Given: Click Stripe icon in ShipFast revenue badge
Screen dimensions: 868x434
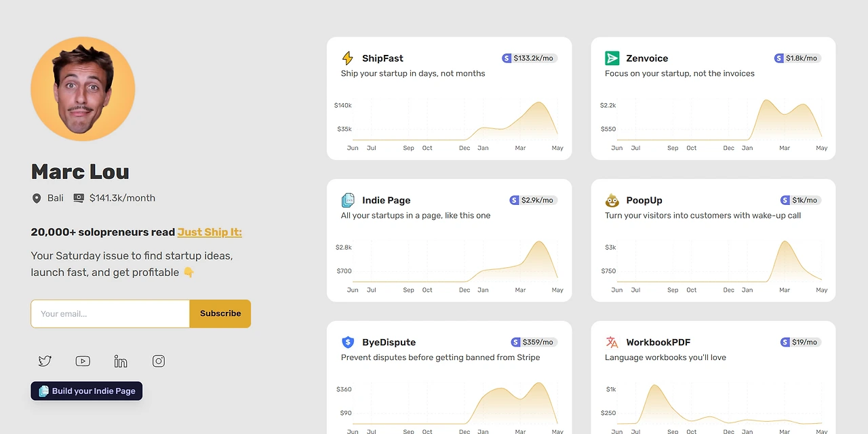Looking at the screenshot, I should (x=507, y=58).
